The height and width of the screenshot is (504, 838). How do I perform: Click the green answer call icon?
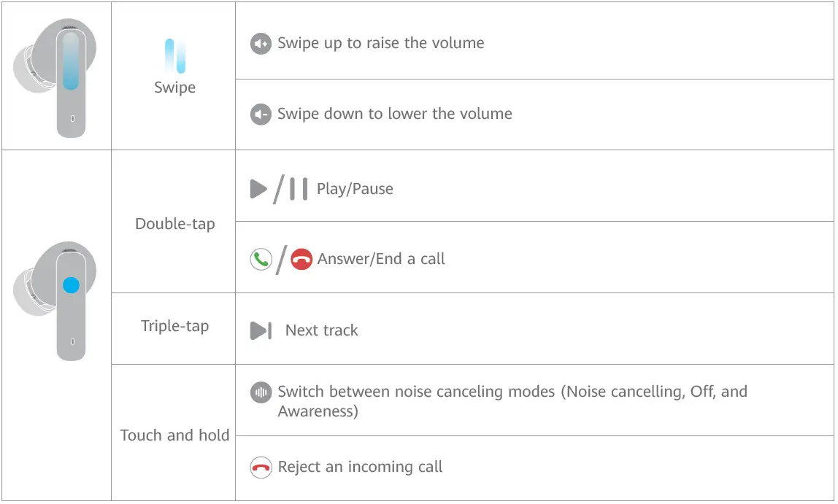261,259
